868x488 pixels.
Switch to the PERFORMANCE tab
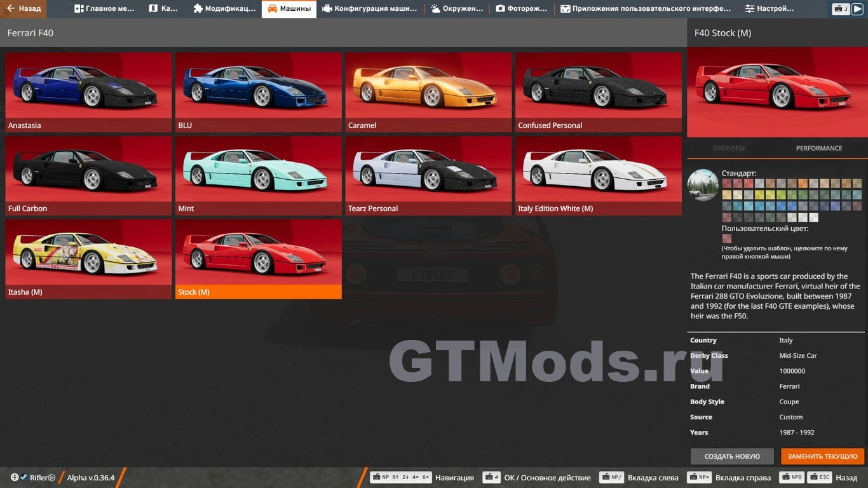[x=819, y=148]
